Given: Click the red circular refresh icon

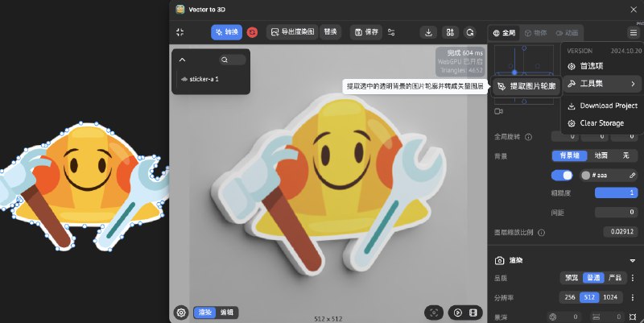Looking at the screenshot, I should (252, 32).
